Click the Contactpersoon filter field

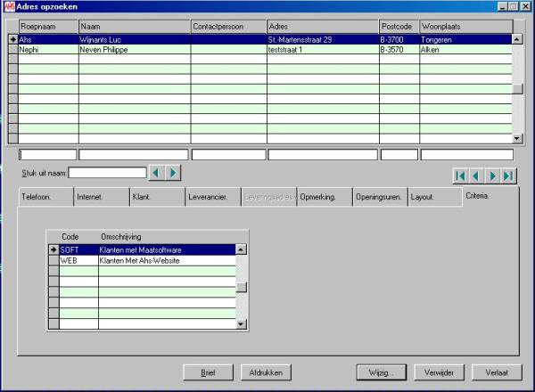pyautogui.click(x=228, y=155)
